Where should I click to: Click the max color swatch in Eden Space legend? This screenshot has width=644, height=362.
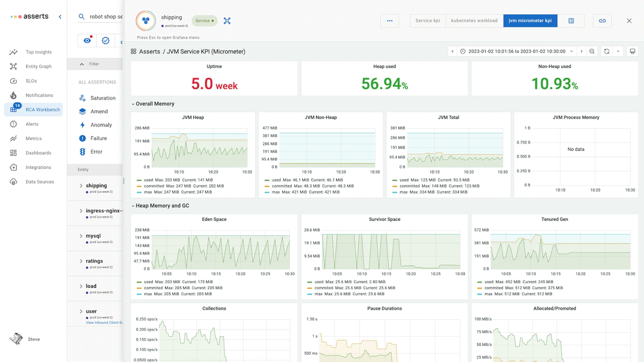[139, 294]
